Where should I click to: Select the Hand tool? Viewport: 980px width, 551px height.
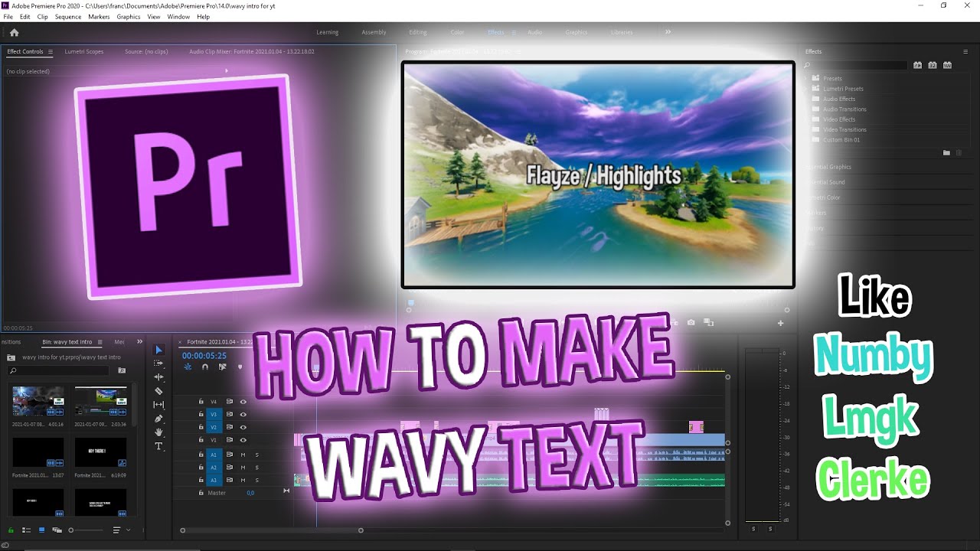[x=159, y=432]
